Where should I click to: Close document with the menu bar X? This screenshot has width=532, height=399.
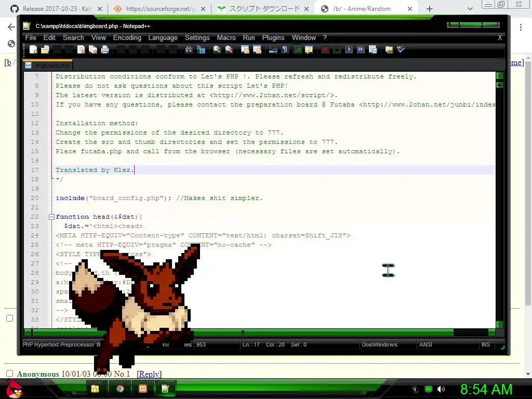500,37
